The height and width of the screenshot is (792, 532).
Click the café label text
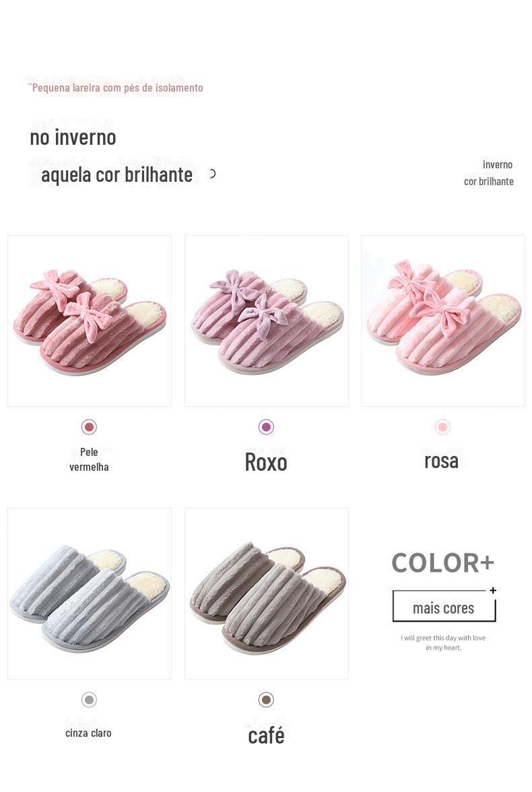266,735
